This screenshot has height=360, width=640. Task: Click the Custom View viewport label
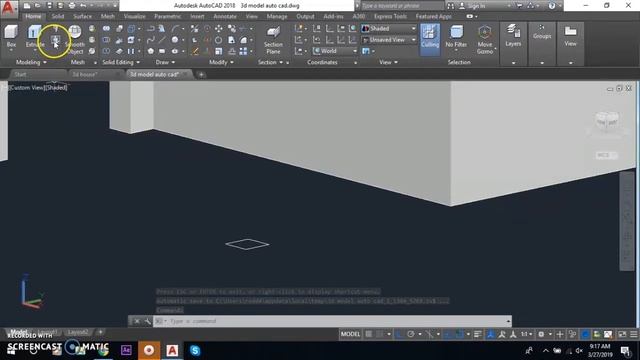(26, 87)
